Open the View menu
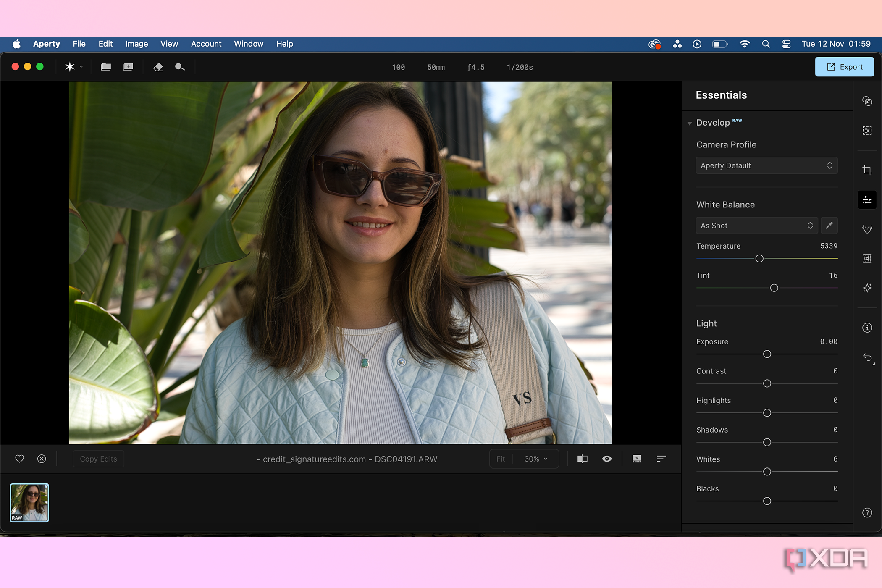The image size is (882, 588). click(169, 44)
